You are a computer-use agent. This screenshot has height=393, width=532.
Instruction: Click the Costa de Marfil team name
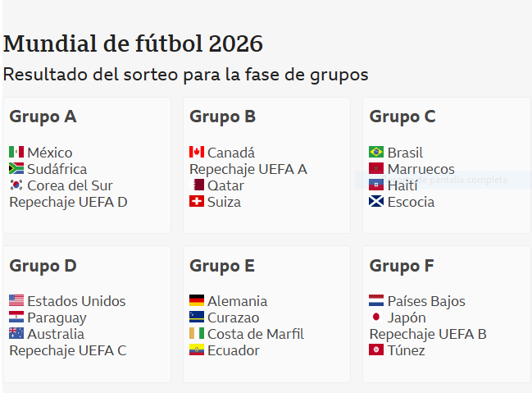pos(255,334)
